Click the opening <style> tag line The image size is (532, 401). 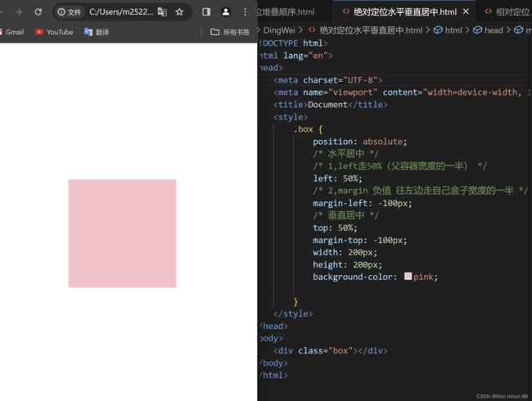[x=291, y=117]
